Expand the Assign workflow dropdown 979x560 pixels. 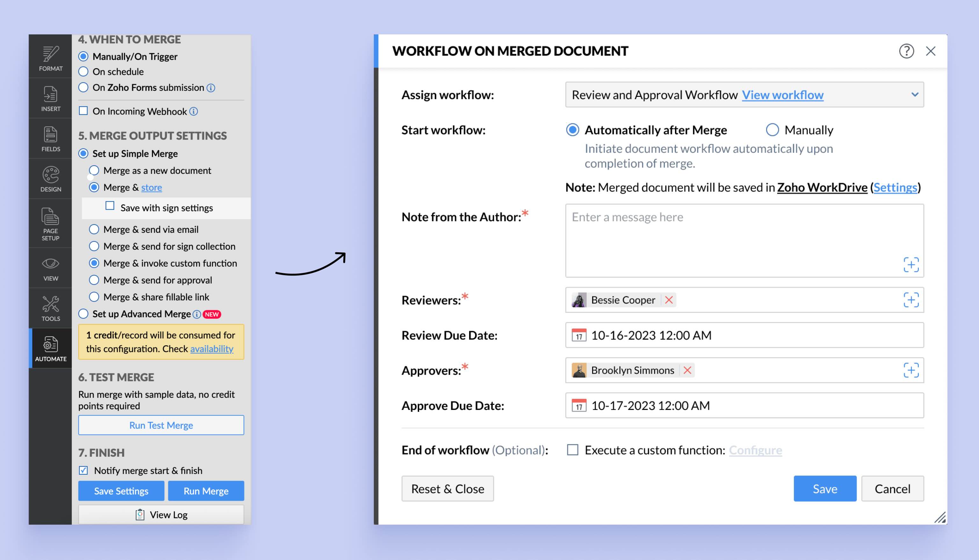click(914, 95)
